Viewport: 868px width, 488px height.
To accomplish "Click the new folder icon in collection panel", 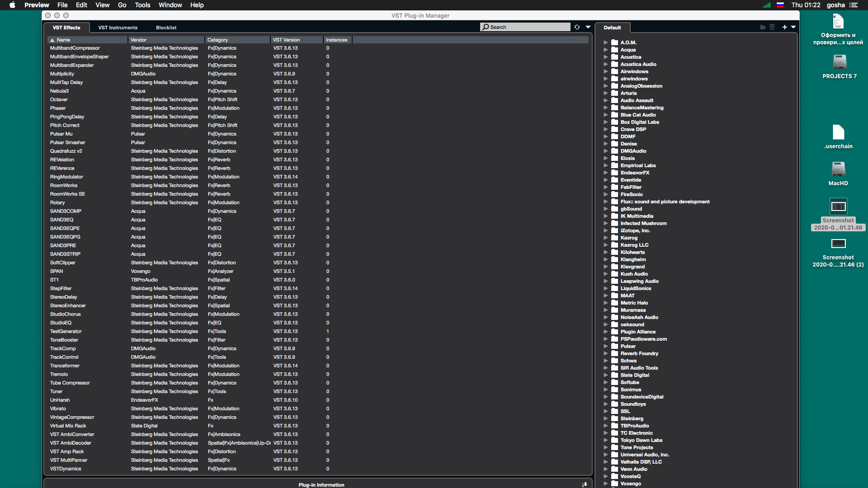I will tap(763, 27).
